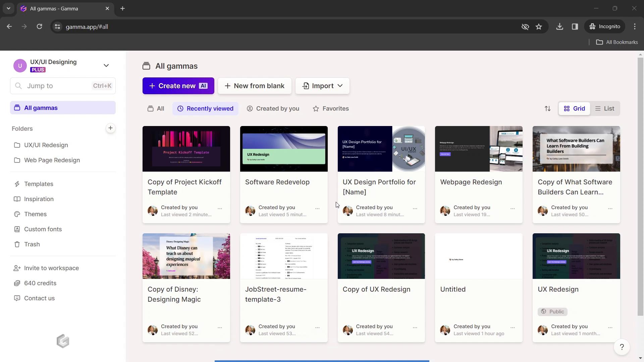
Task: Click the List view icon
Action: pyautogui.click(x=605, y=108)
